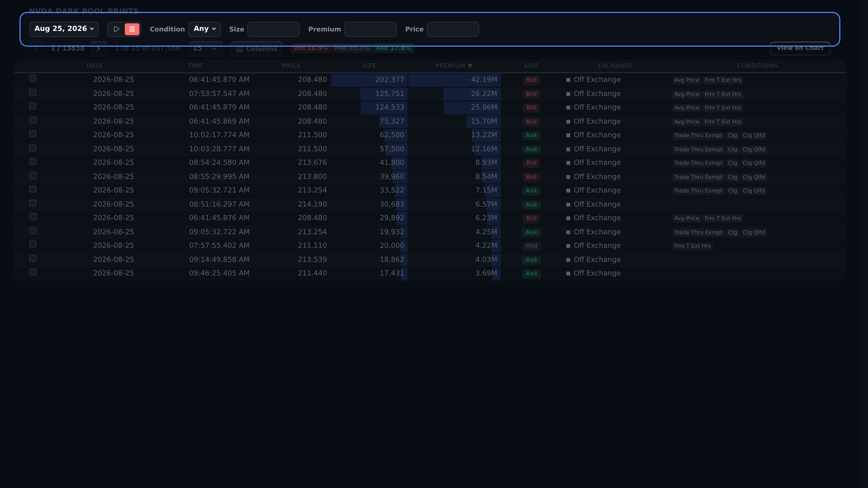Click the Mid tag in 4.22M row
The image size is (868, 488).
tap(531, 246)
